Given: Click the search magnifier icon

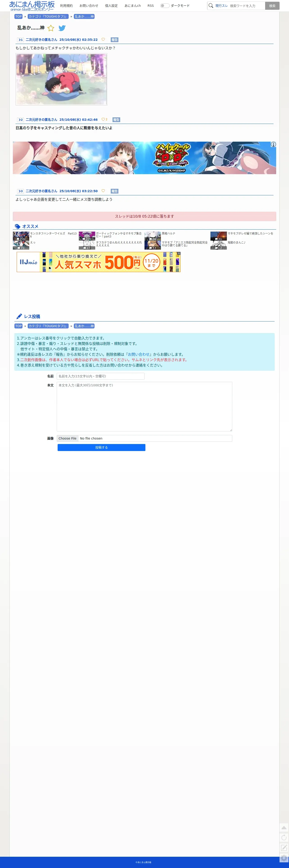Looking at the screenshot, I should pos(211,6).
